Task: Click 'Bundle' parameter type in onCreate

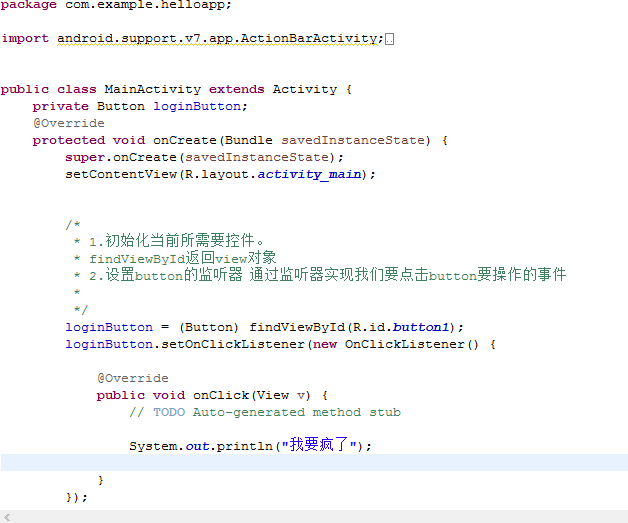Action: [248, 140]
